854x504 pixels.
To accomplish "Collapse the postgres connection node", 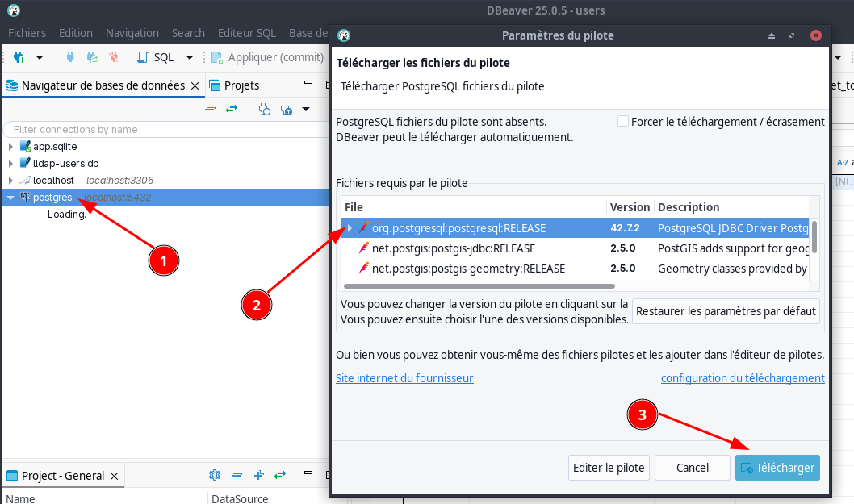I will [x=10, y=198].
